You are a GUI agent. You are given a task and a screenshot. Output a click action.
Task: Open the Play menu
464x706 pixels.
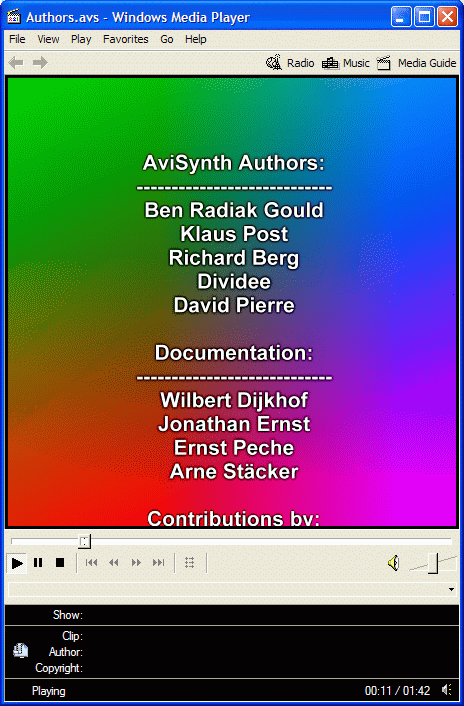(81, 39)
